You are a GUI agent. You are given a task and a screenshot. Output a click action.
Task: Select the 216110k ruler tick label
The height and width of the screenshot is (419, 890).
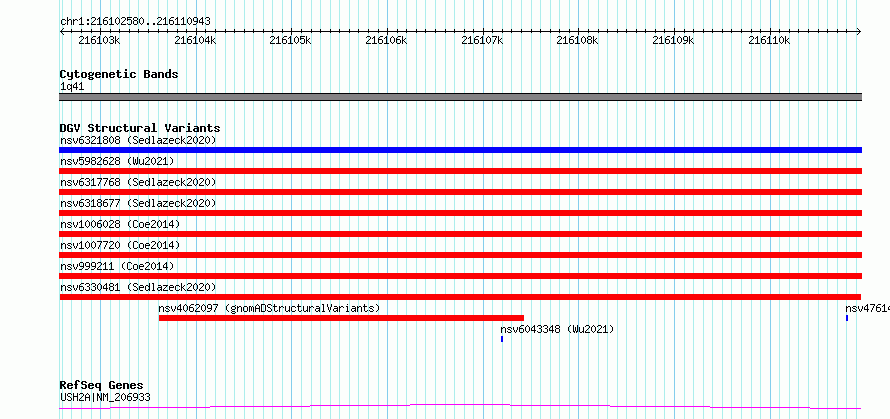coord(769,40)
